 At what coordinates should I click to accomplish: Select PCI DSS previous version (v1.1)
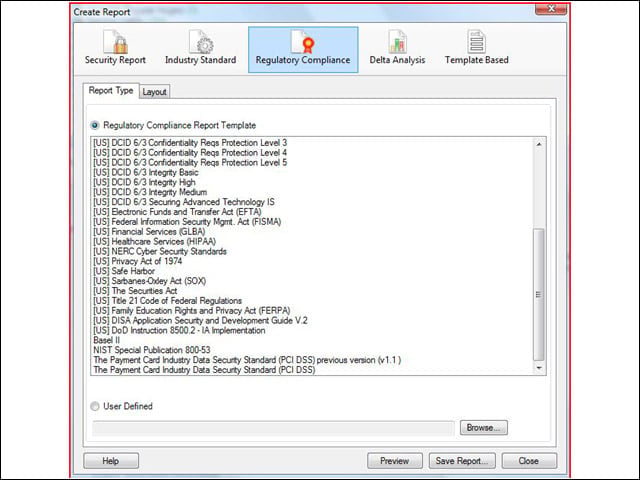[x=247, y=360]
